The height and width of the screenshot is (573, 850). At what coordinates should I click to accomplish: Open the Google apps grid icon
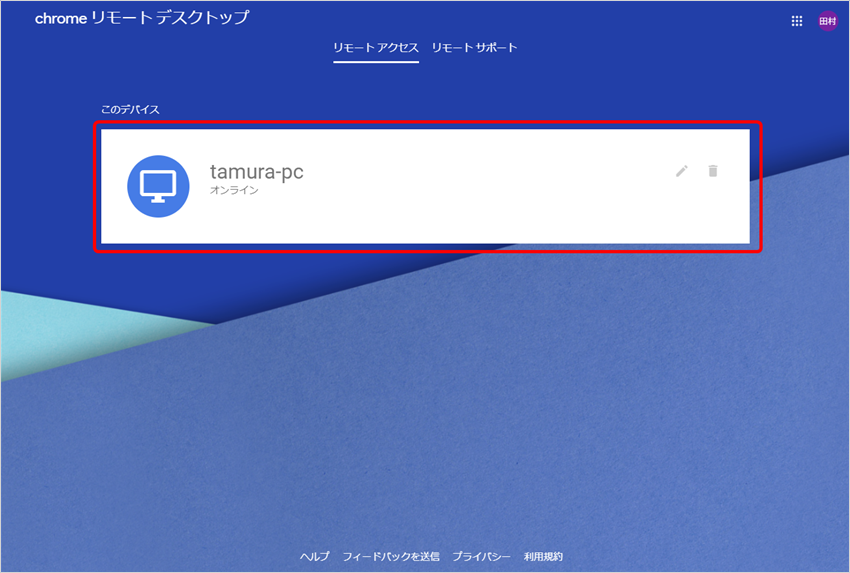(x=796, y=21)
